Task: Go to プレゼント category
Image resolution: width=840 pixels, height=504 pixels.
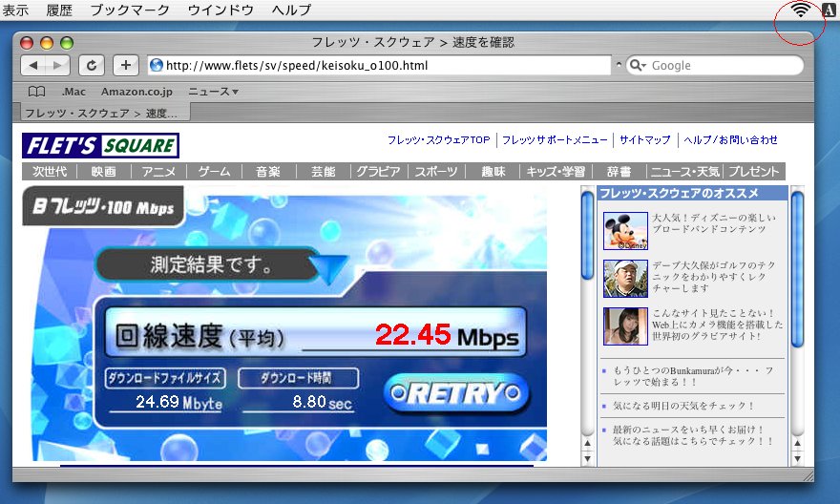Action: pyautogui.click(x=753, y=172)
